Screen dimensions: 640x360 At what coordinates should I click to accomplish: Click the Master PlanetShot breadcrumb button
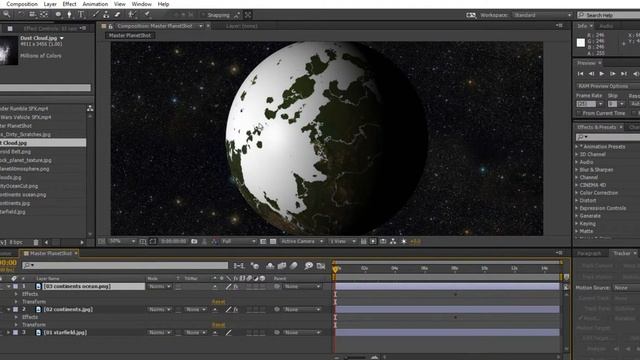coord(130,36)
